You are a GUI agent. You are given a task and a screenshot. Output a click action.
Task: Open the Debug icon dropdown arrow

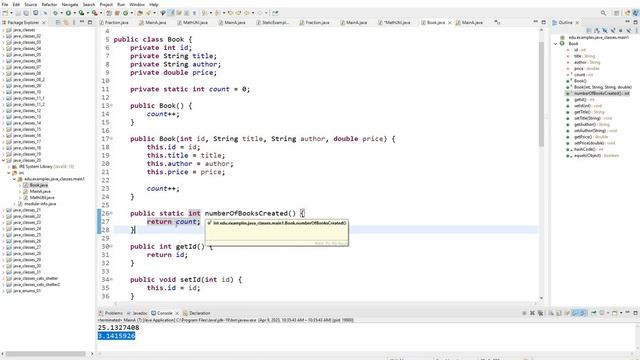[61, 13]
